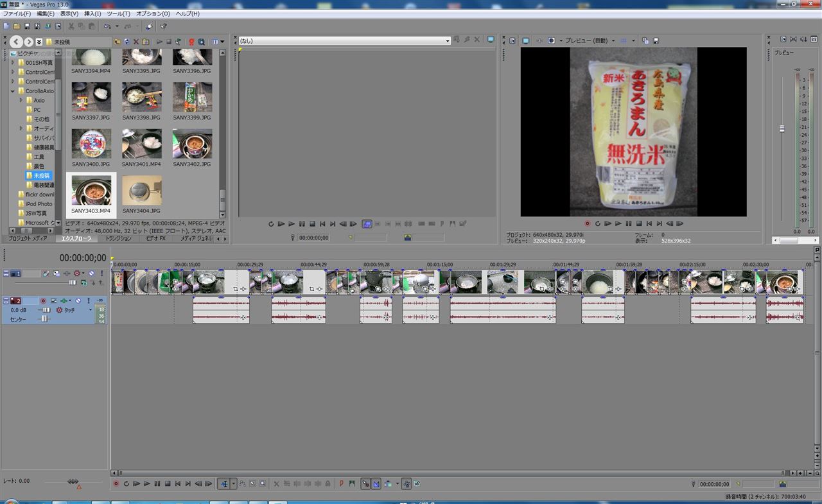822x504 pixels.
Task: Adjust the master preview volume fader
Action: [x=782, y=129]
